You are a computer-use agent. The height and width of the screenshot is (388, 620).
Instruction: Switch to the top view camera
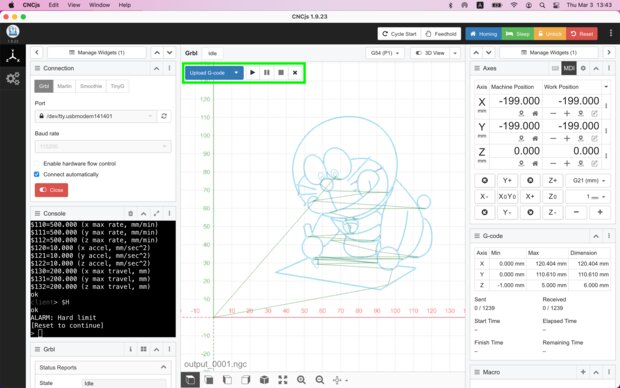click(x=190, y=380)
